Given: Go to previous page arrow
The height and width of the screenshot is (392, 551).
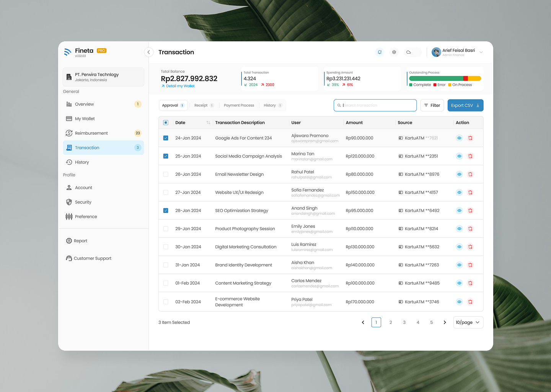Looking at the screenshot, I should [x=363, y=322].
